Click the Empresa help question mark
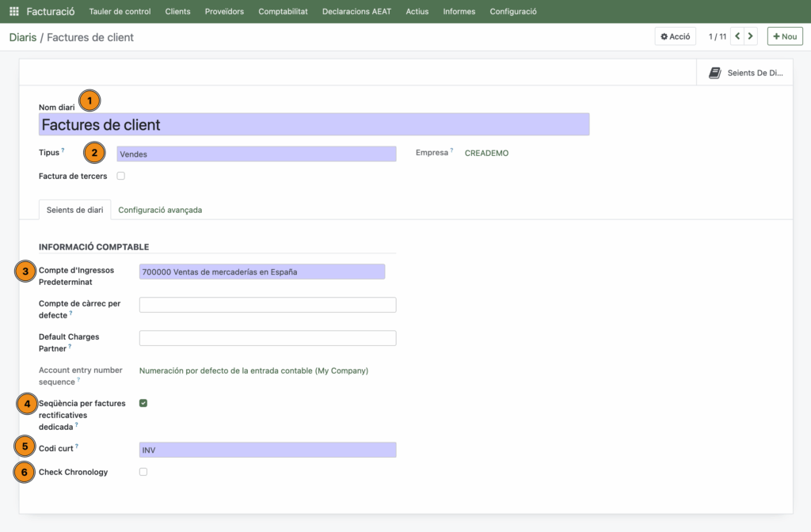This screenshot has width=811, height=532. 452,150
